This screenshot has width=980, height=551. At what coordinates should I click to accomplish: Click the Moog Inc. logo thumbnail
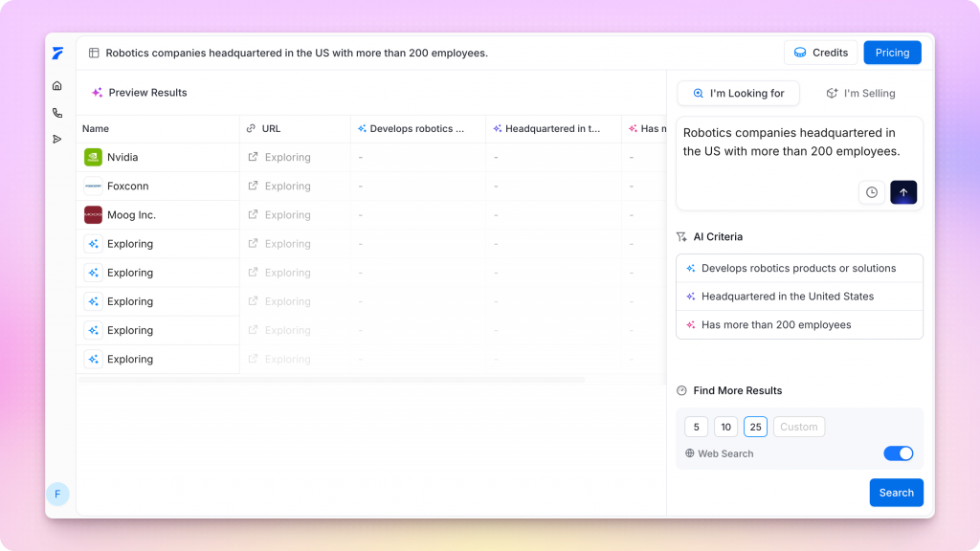pos(93,215)
